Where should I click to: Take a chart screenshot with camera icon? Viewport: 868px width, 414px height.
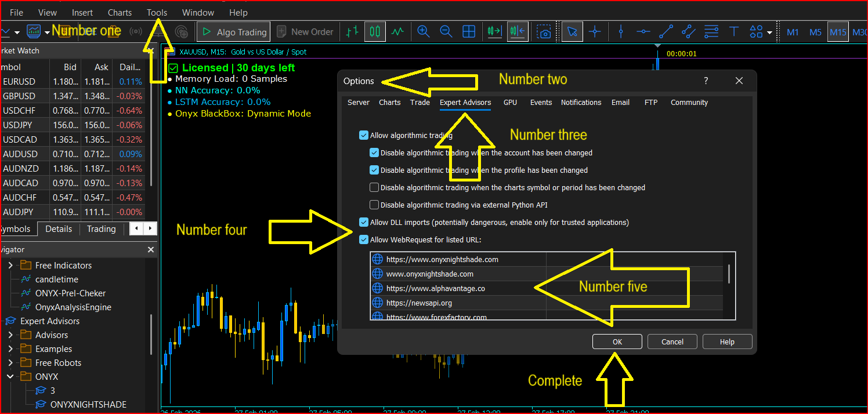pyautogui.click(x=544, y=32)
